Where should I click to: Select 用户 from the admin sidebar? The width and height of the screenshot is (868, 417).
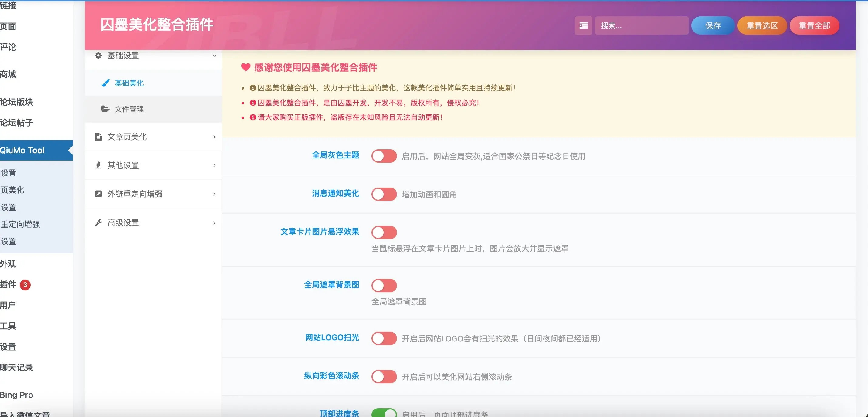pyautogui.click(x=8, y=305)
